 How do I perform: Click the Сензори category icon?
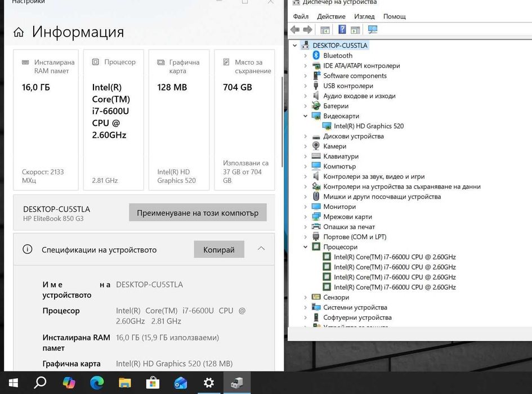(316, 297)
